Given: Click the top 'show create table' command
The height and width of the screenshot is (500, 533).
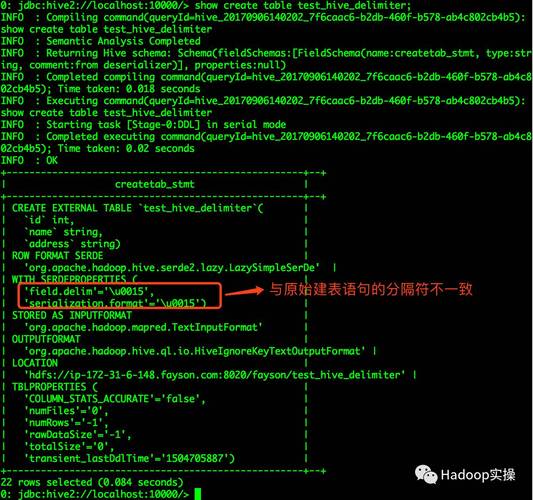Looking at the screenshot, I should click(303, 5).
